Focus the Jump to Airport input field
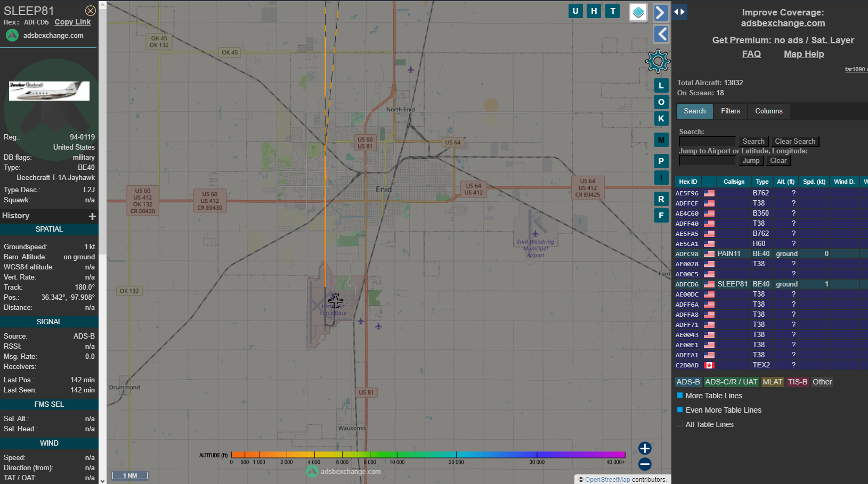 coord(707,161)
